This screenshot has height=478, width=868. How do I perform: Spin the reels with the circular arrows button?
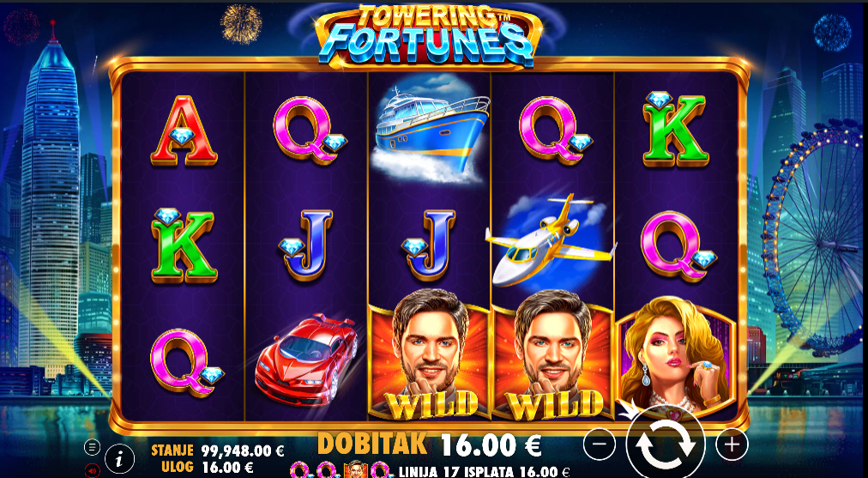pos(665,444)
